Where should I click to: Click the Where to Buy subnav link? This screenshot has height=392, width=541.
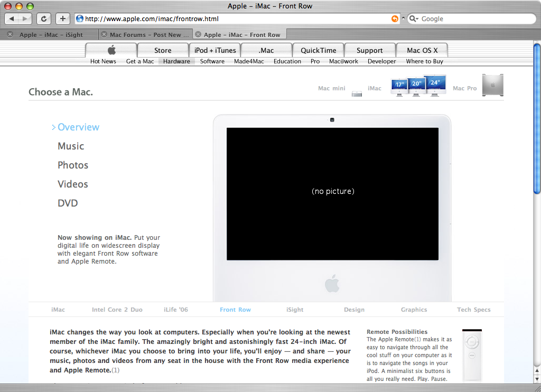tap(424, 61)
